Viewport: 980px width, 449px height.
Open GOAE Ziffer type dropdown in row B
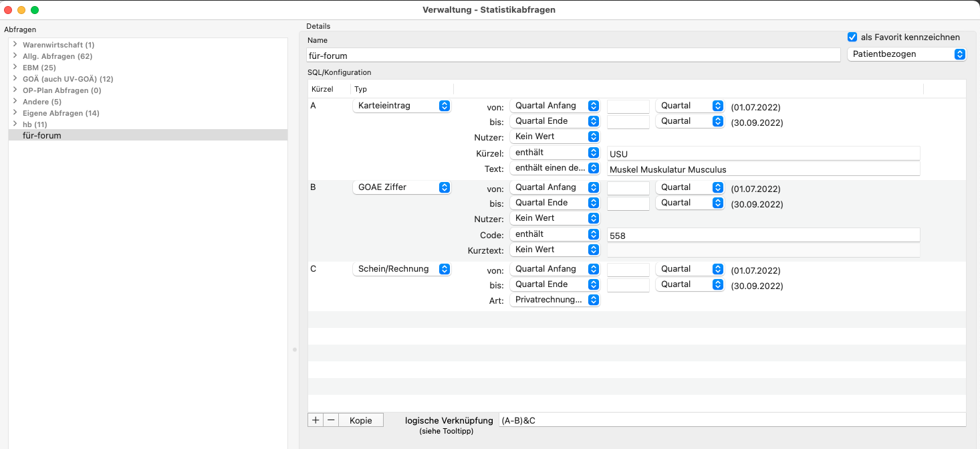point(402,187)
